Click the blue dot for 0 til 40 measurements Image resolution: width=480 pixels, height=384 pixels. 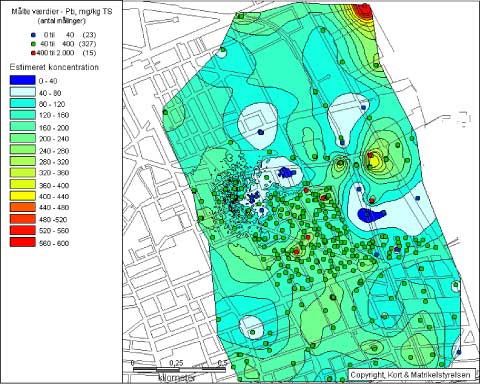(33, 35)
